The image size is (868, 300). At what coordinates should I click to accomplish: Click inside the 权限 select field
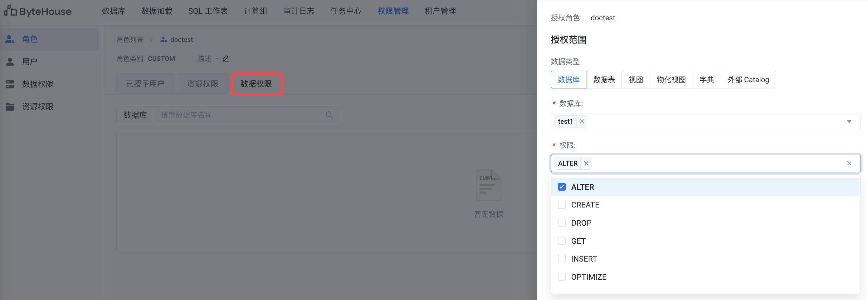point(705,163)
